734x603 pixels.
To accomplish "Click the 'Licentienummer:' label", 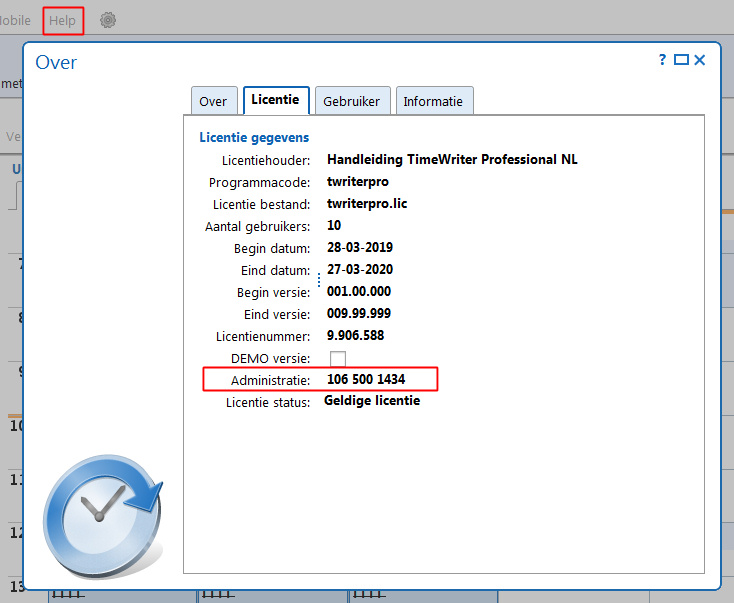I will click(263, 337).
